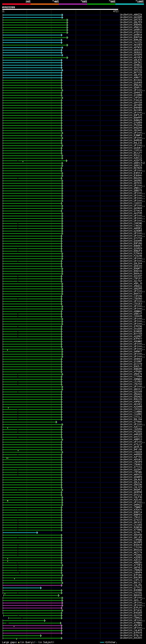This screenshot has height=644, width=146.
Task: Click label UniRef100_Q9LR30
Action: (x=131, y=60)
